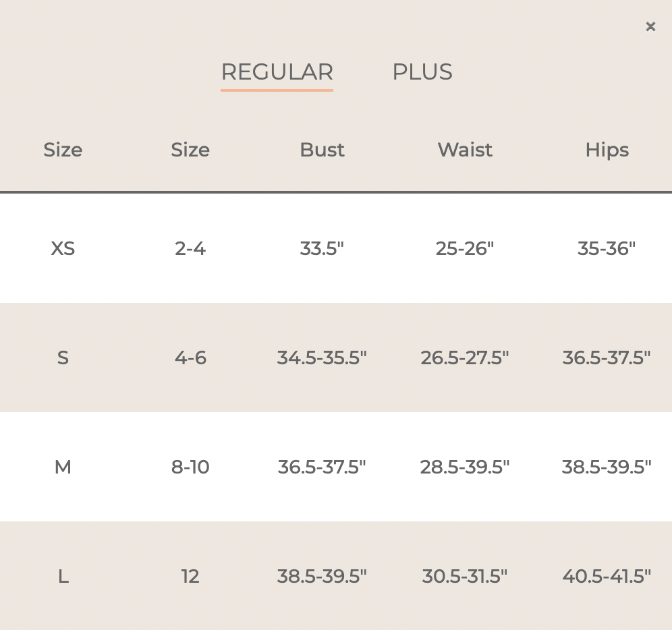This screenshot has width=672, height=630.
Task: Click the 8-10 numeric size cell
Action: click(x=190, y=467)
